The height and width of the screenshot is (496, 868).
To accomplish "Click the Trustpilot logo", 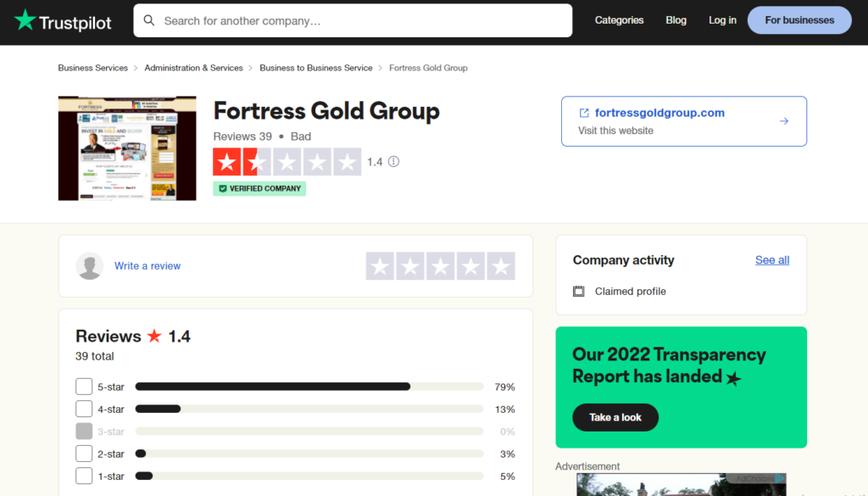I will click(x=63, y=20).
